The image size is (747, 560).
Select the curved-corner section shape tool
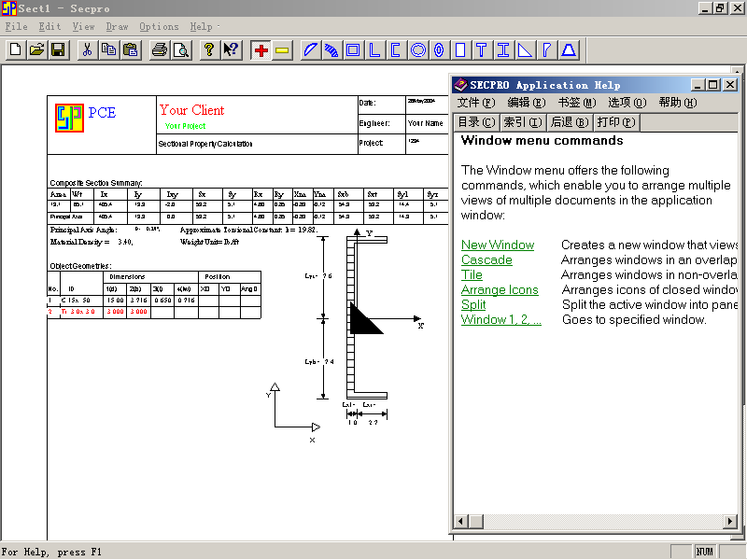(x=547, y=50)
